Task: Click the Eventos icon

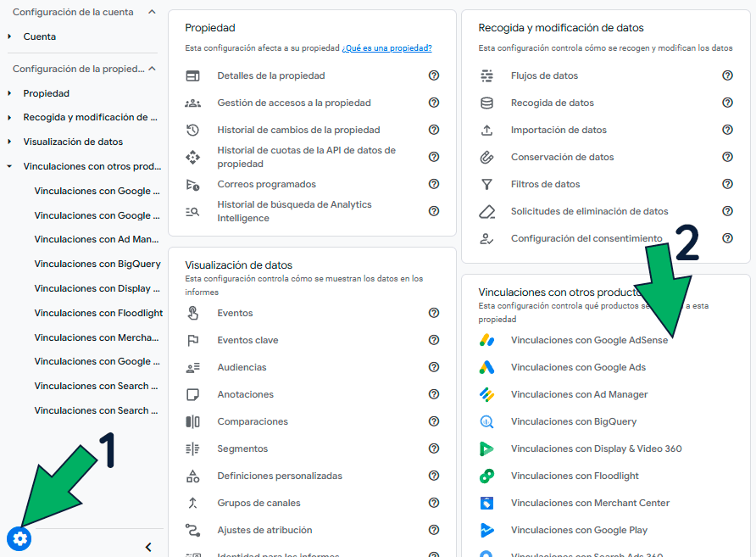Action: click(194, 313)
